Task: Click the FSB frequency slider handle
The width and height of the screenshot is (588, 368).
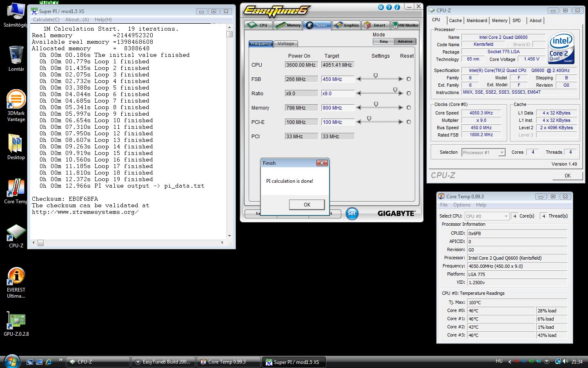Action: pos(376,76)
